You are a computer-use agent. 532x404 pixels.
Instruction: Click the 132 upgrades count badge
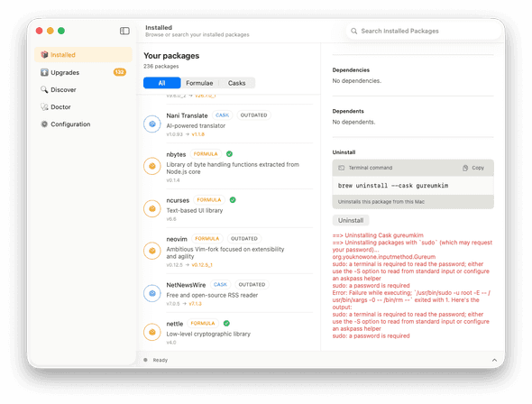pos(119,72)
